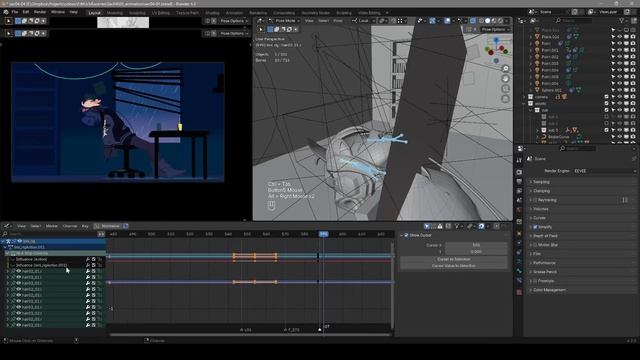Image resolution: width=640 pixels, height=360 pixels.
Task: Switch viewport to rendered shading
Action: point(500,20)
